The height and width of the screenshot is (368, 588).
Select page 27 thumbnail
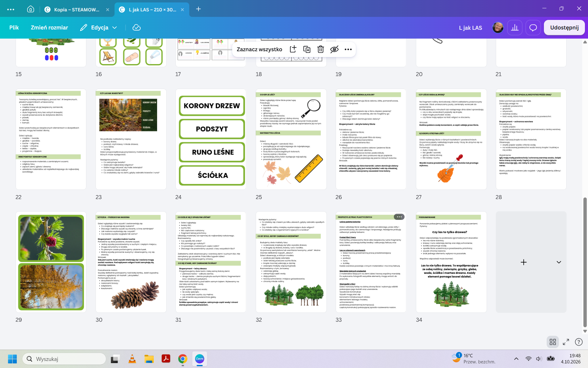click(451, 139)
